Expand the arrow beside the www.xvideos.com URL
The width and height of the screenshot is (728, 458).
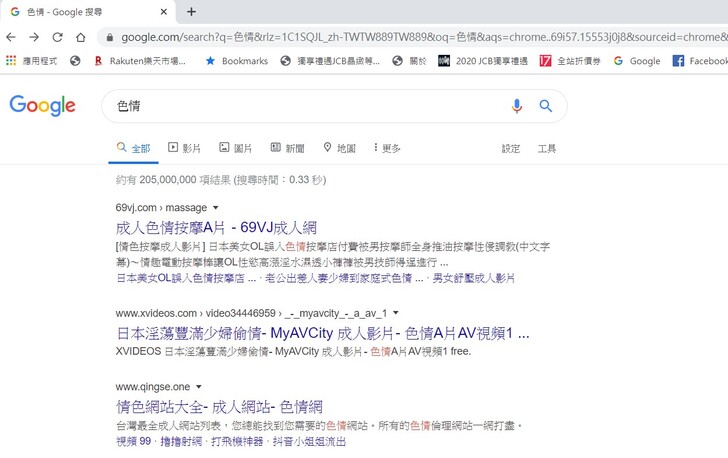(x=396, y=313)
